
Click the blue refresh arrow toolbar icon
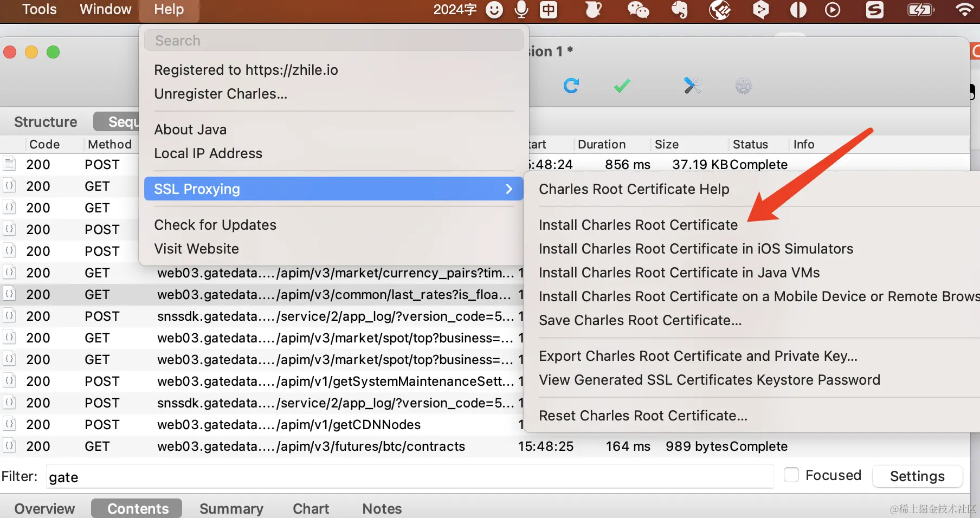click(571, 86)
